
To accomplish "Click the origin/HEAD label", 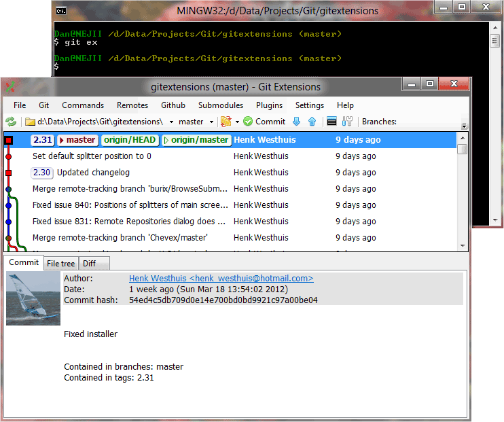I will point(130,140).
